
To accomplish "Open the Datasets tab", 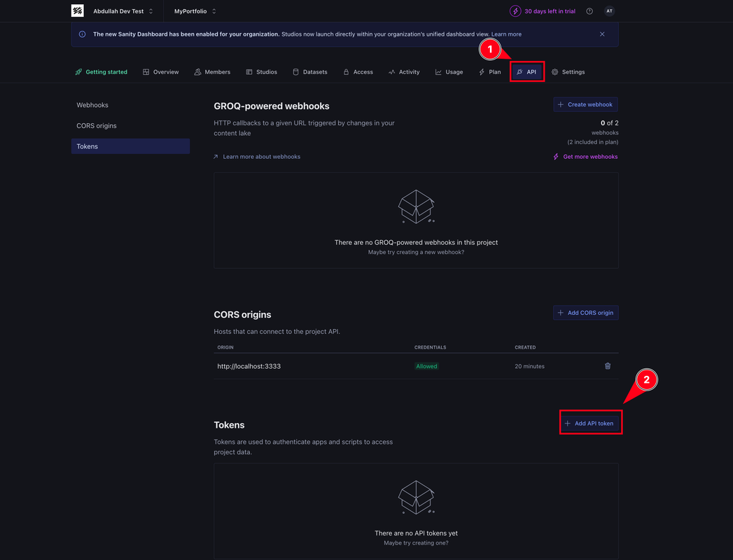I will pyautogui.click(x=310, y=72).
